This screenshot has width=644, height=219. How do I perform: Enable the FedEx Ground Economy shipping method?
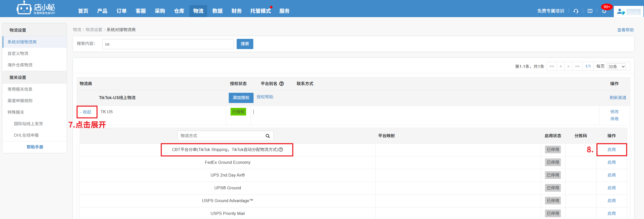click(611, 162)
